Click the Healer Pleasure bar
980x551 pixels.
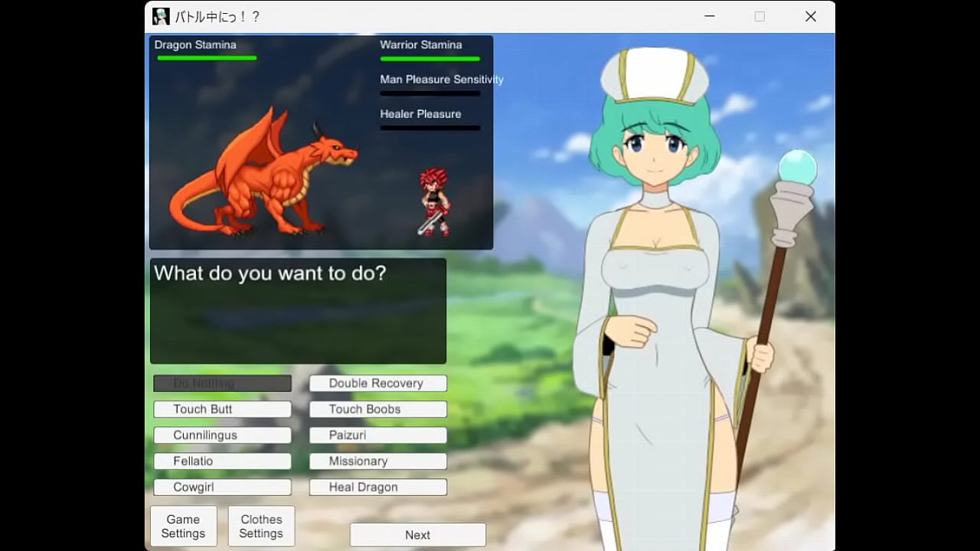tap(430, 128)
